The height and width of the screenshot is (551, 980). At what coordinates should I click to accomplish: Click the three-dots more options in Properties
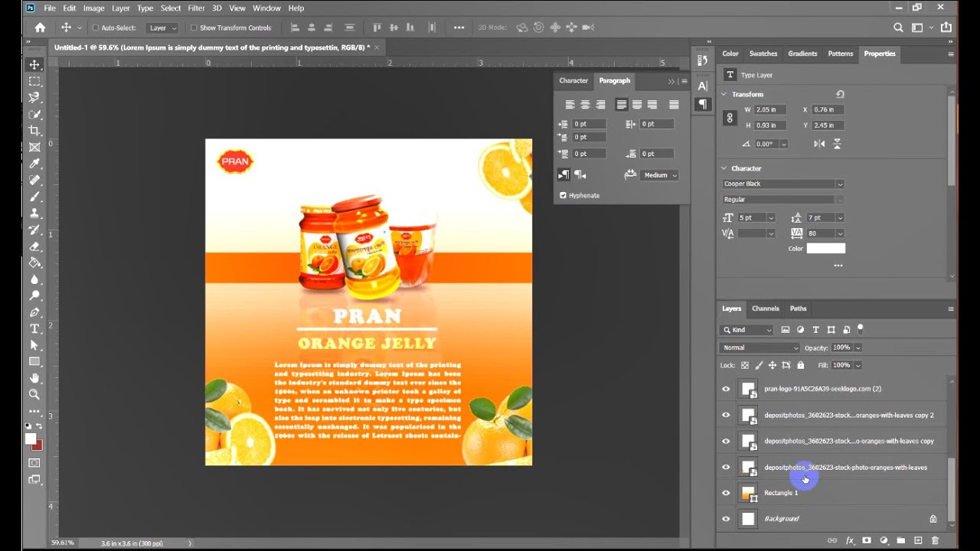[838, 266]
